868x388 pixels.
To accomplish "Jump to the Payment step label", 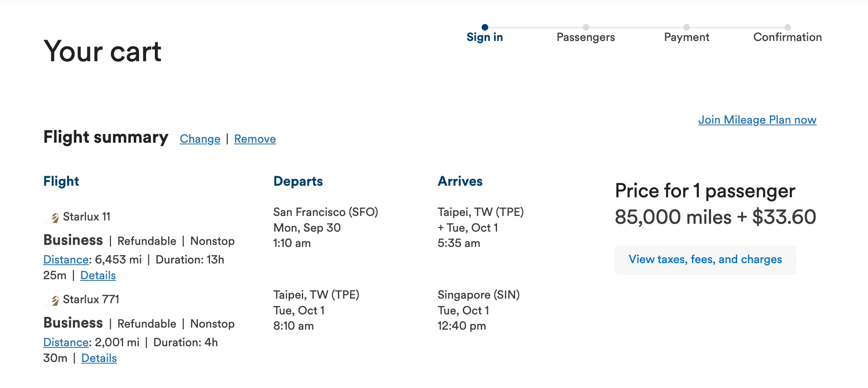I will click(687, 37).
